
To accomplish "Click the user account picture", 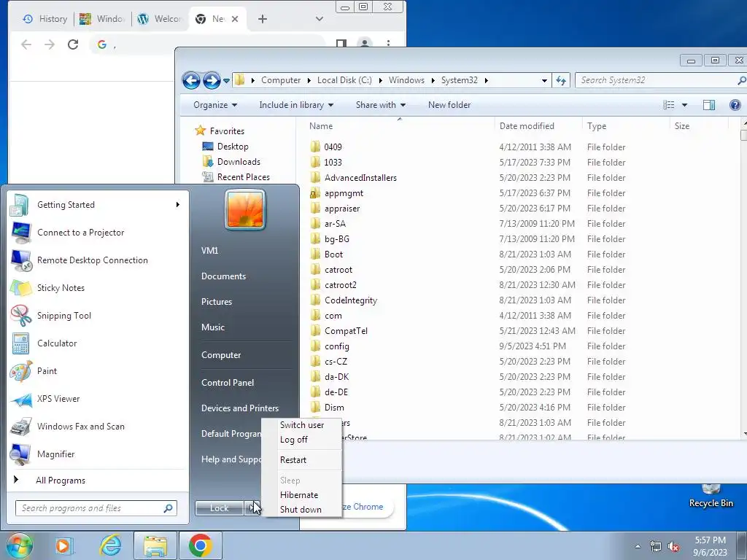I will click(245, 209).
